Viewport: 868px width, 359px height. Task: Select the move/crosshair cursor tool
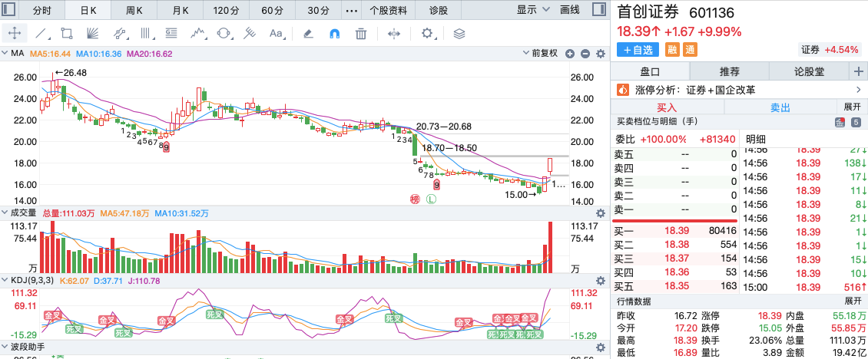15,33
